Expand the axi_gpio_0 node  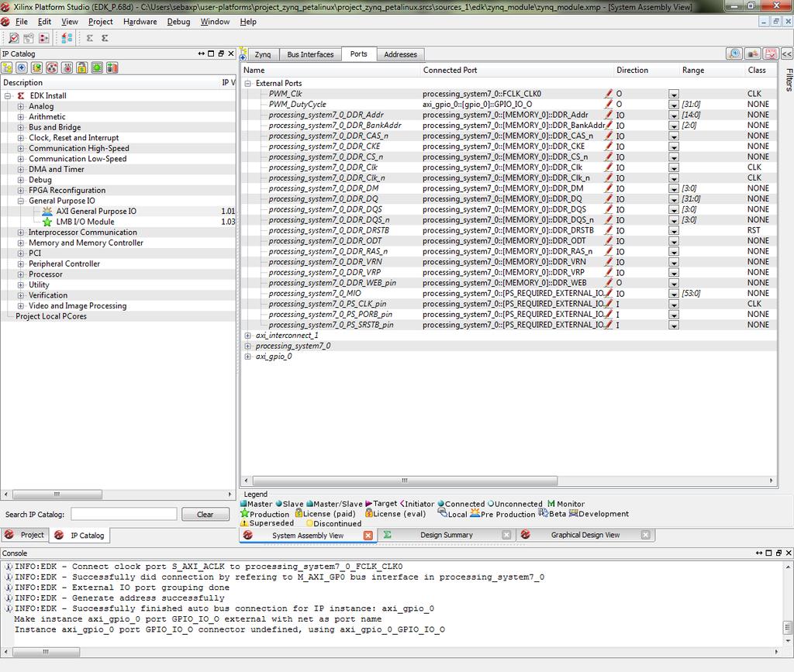click(x=247, y=357)
